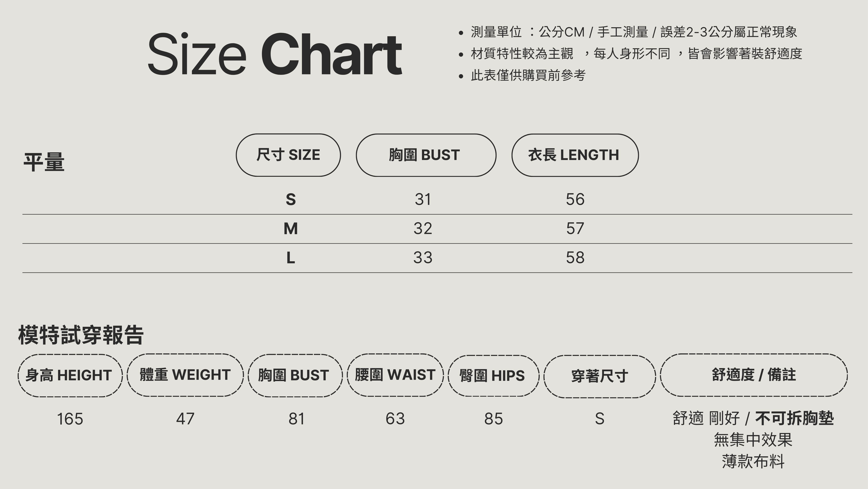Click the 此表僅供購買前參考 bullet note
Viewport: 868px width, 489px height.
pyautogui.click(x=528, y=75)
